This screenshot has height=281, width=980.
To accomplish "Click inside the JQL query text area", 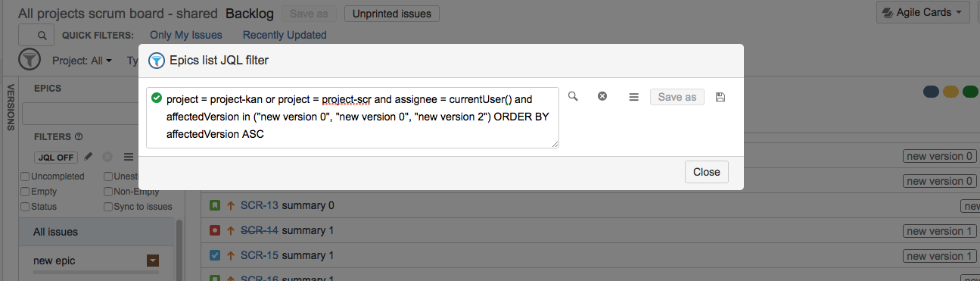I will (353, 117).
